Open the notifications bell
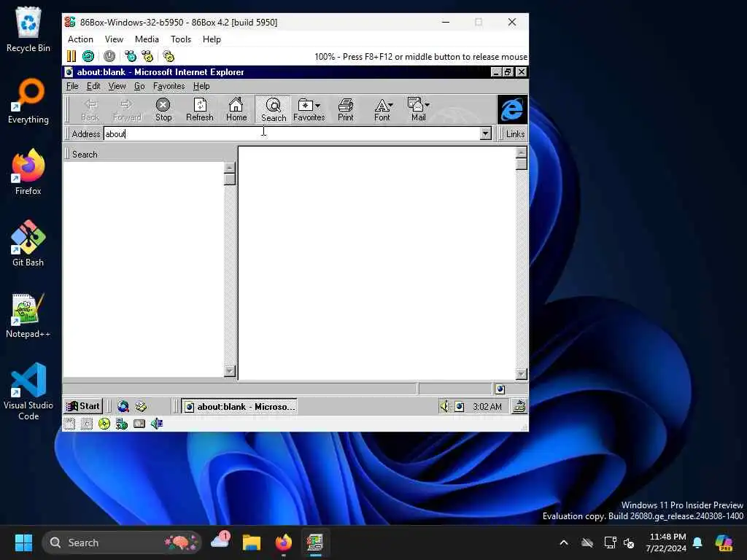This screenshot has height=560, width=747. coord(697,542)
